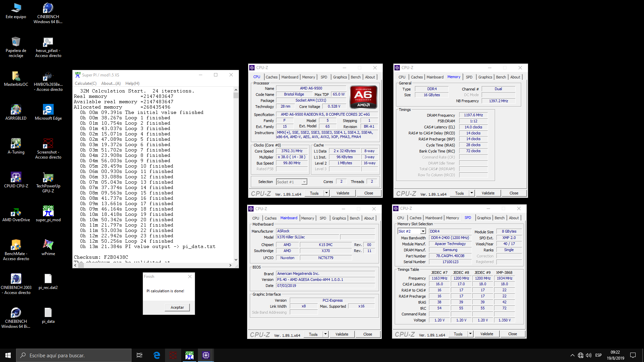This screenshot has width=644, height=362.
Task: Open network icon in system tray
Action: tap(581, 355)
